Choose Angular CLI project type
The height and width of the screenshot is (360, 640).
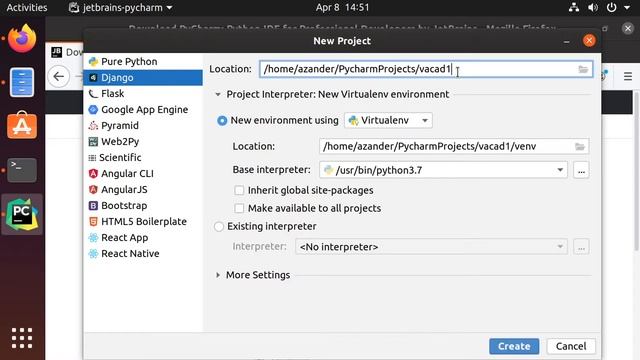[142, 173]
